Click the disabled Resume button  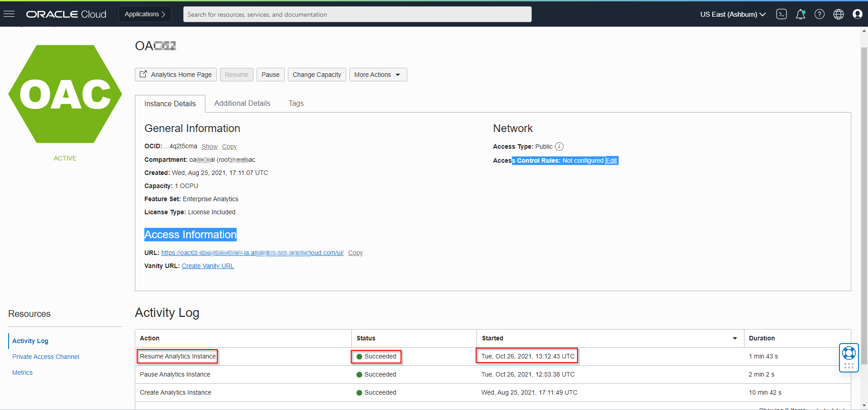click(x=236, y=75)
